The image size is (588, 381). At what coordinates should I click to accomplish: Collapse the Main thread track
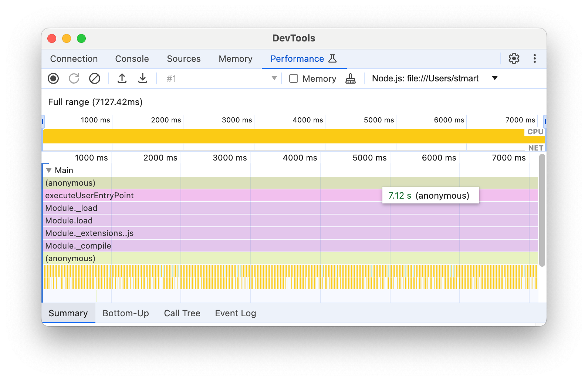point(49,171)
